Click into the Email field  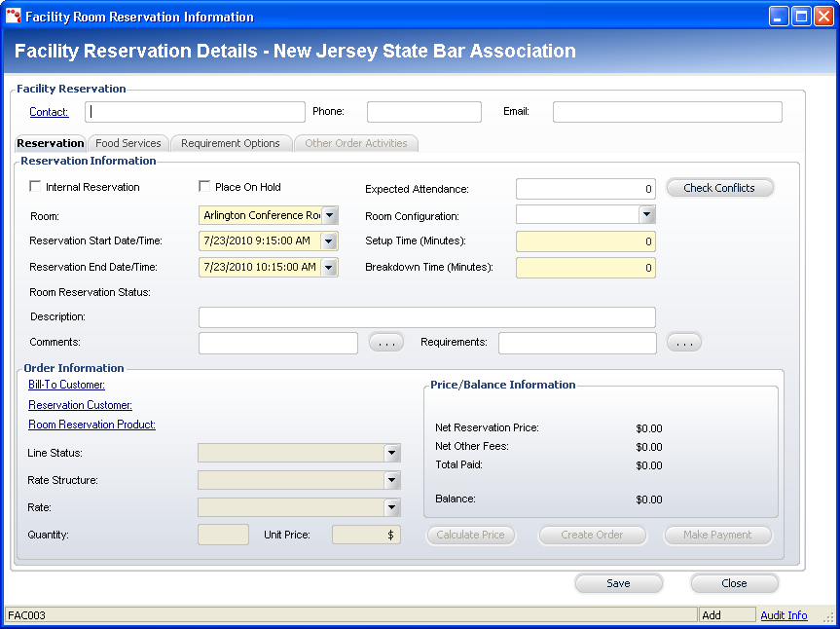click(668, 112)
